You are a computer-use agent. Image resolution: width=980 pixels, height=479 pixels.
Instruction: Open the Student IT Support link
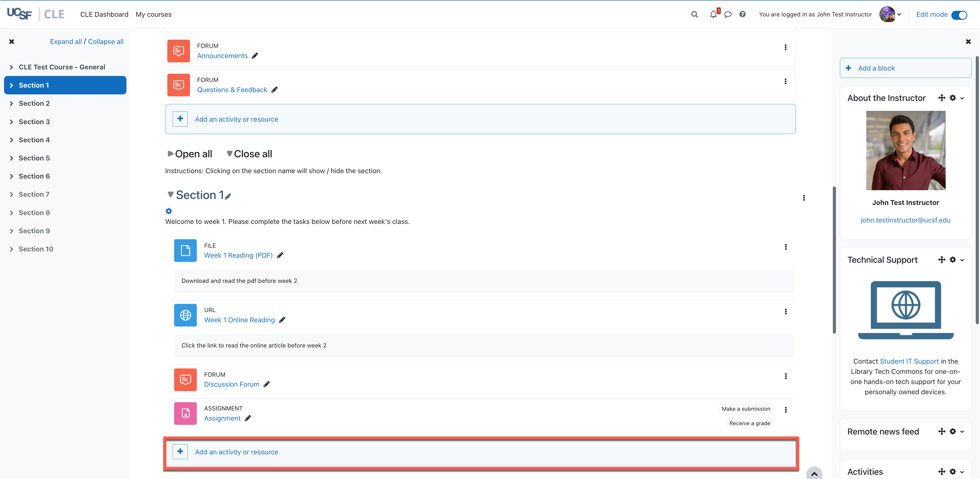[909, 361]
